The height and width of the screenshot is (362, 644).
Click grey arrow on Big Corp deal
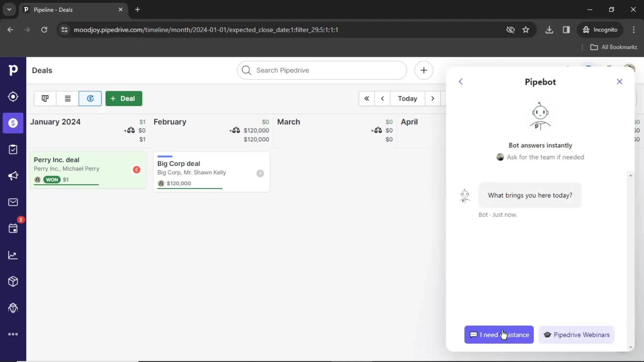point(260,173)
